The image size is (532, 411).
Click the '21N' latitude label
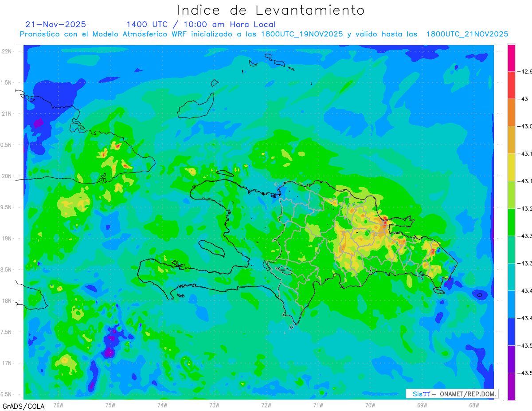7,114
